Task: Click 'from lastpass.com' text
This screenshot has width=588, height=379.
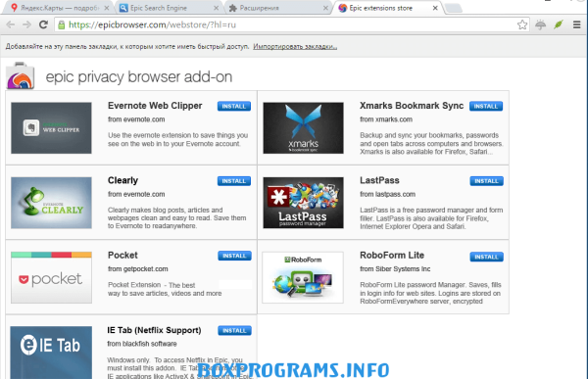Action: [387, 194]
